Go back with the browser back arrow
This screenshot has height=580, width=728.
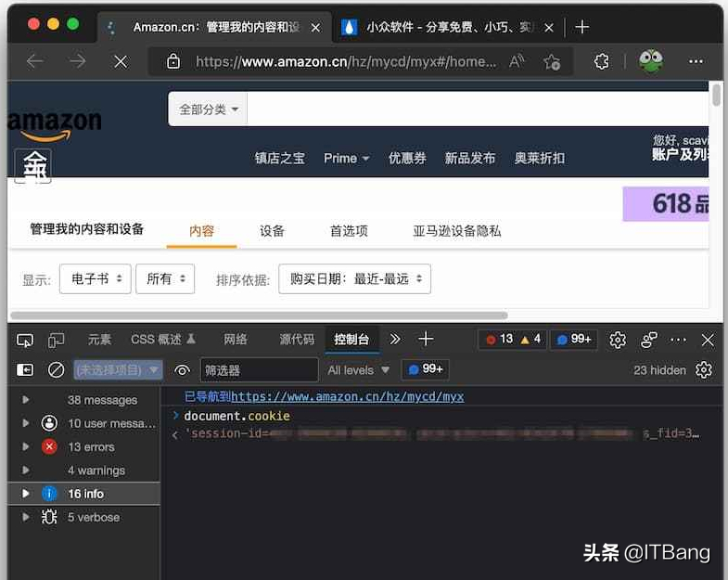coord(35,61)
